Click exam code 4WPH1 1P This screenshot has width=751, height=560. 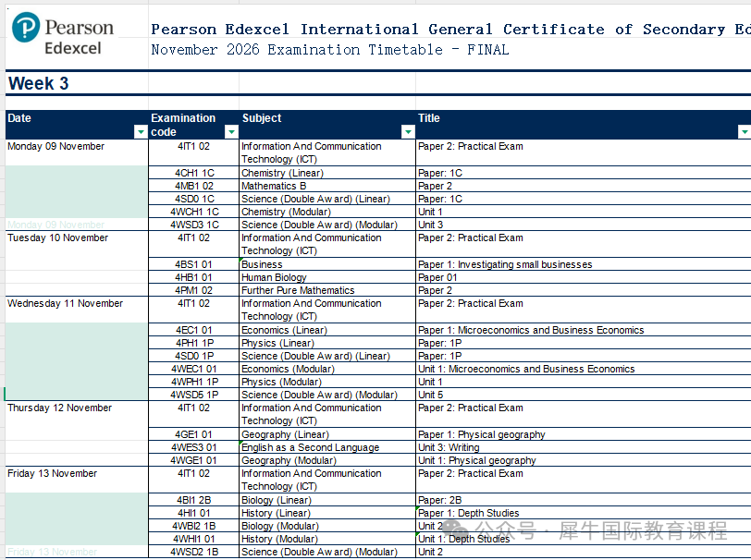pyautogui.click(x=194, y=382)
